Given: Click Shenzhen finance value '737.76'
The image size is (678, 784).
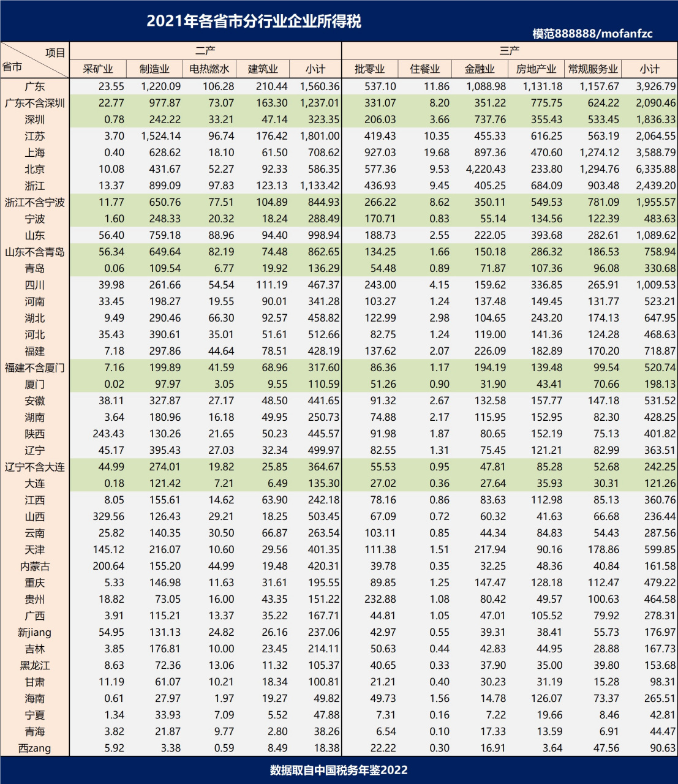Looking at the screenshot, I should pos(490,119).
